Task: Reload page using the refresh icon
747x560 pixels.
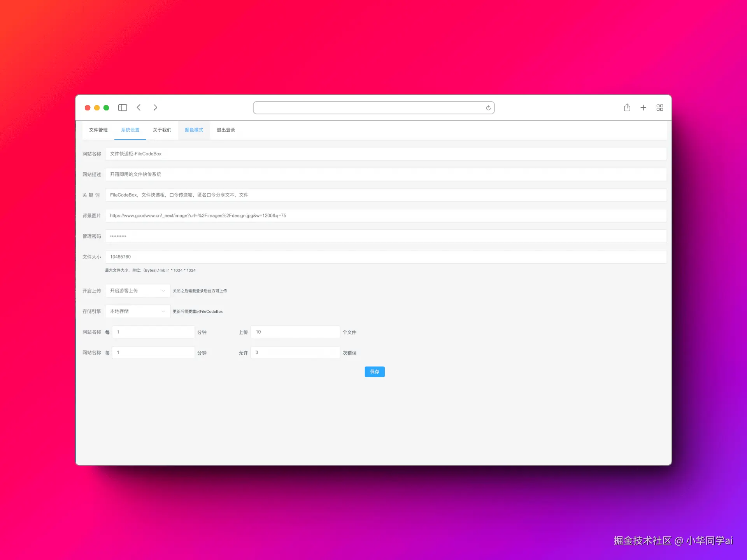Action: tap(488, 108)
